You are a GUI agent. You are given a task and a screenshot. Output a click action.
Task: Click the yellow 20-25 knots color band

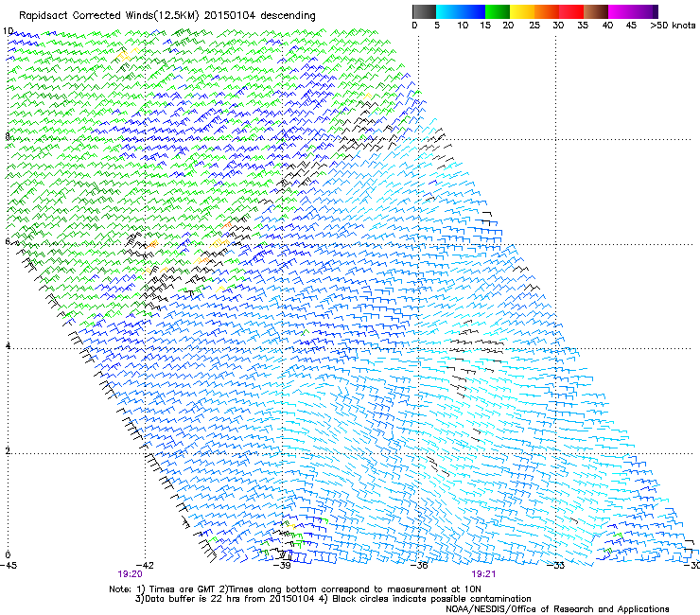(522, 11)
